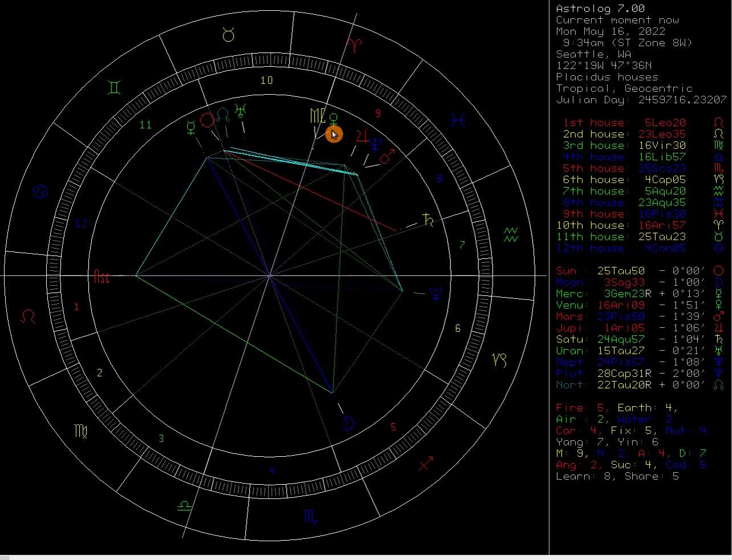
Task: Click the Mercury planet glyph in the chart
Action: pos(190,128)
